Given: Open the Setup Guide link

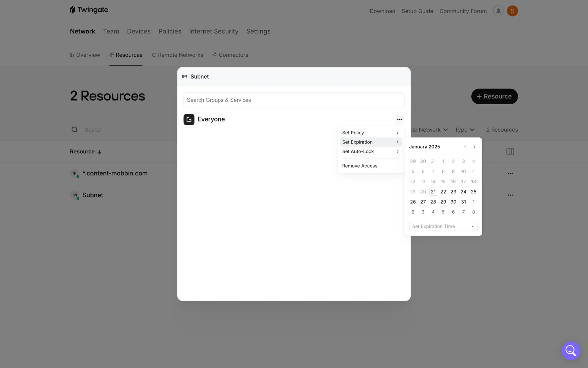Looking at the screenshot, I should point(417,11).
